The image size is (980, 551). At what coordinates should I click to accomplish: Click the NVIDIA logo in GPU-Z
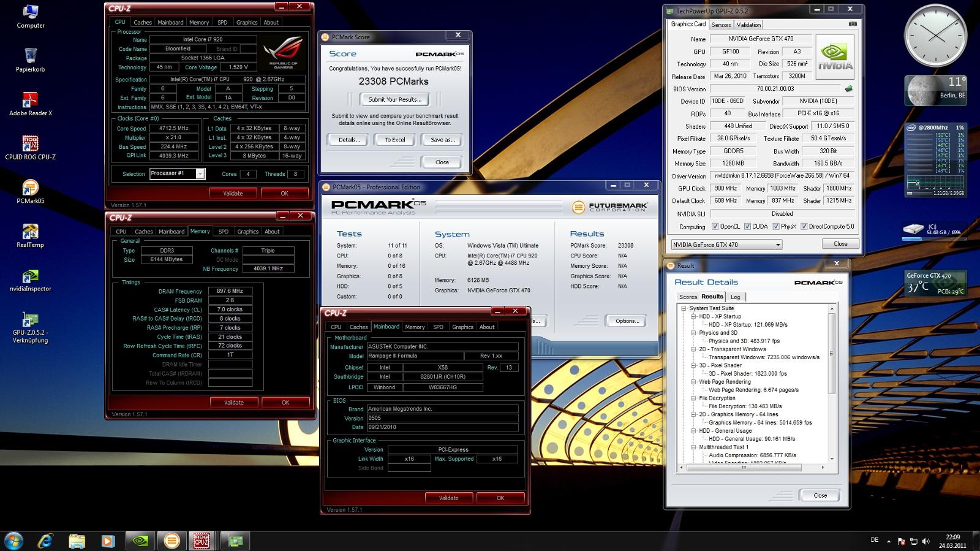pos(835,56)
